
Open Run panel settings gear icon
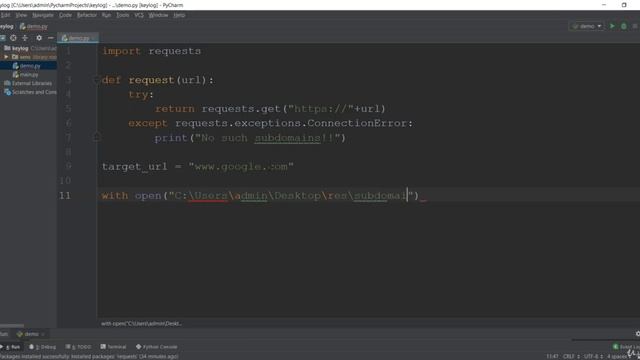tap(638, 334)
